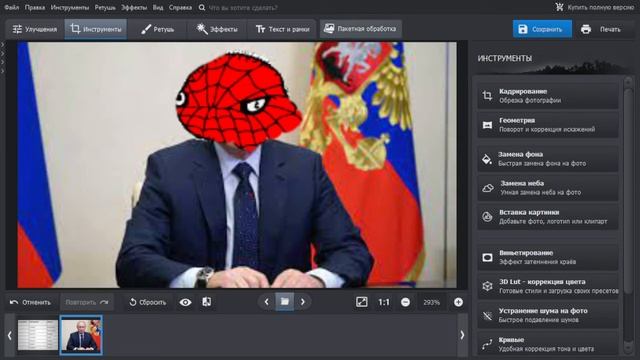Click the zoom in plus icon
640x360 pixels.
(x=458, y=302)
